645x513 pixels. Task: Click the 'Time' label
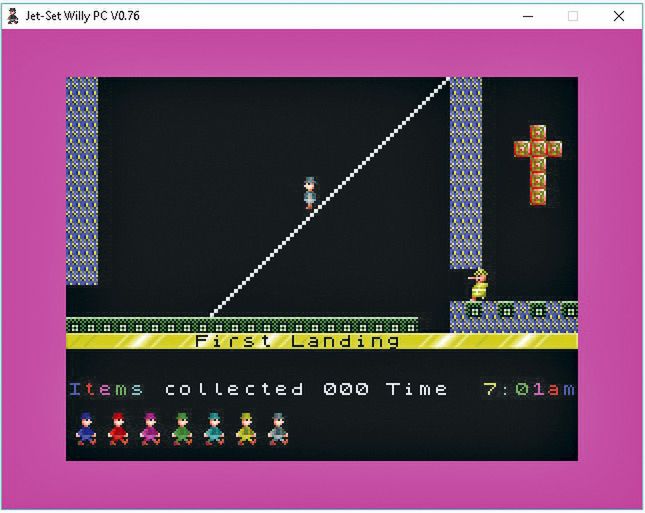point(417,389)
